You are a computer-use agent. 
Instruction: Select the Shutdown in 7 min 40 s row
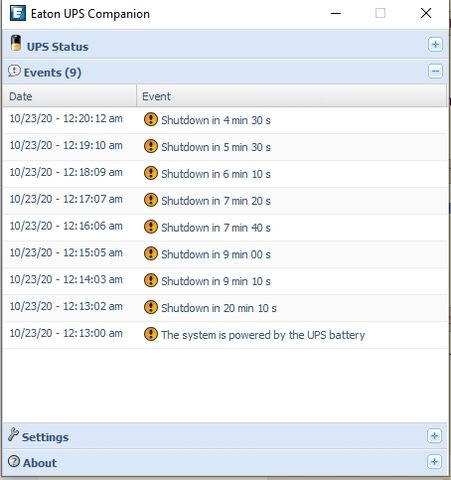click(x=225, y=227)
